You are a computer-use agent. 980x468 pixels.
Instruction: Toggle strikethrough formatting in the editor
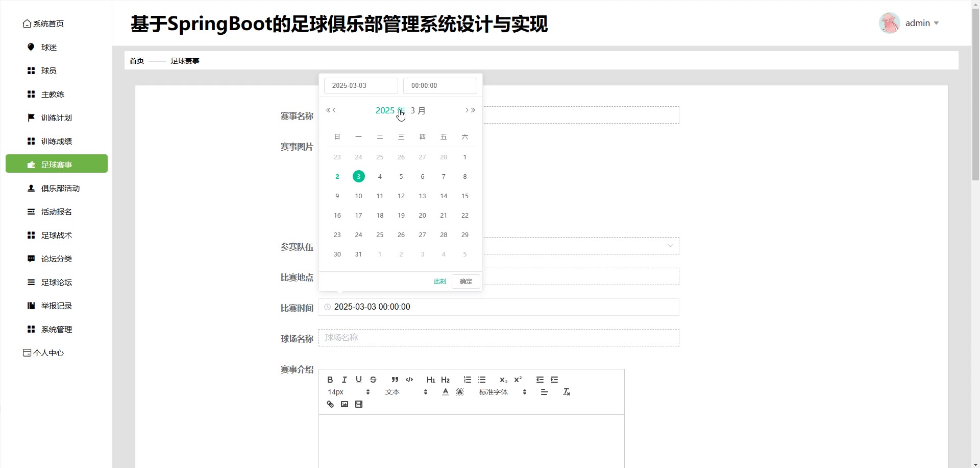coord(373,380)
